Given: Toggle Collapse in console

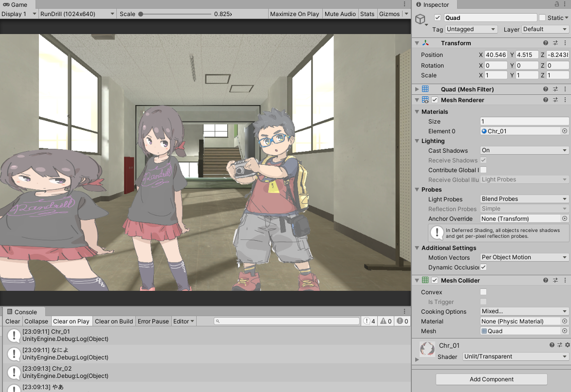Looking at the screenshot, I should point(36,321).
